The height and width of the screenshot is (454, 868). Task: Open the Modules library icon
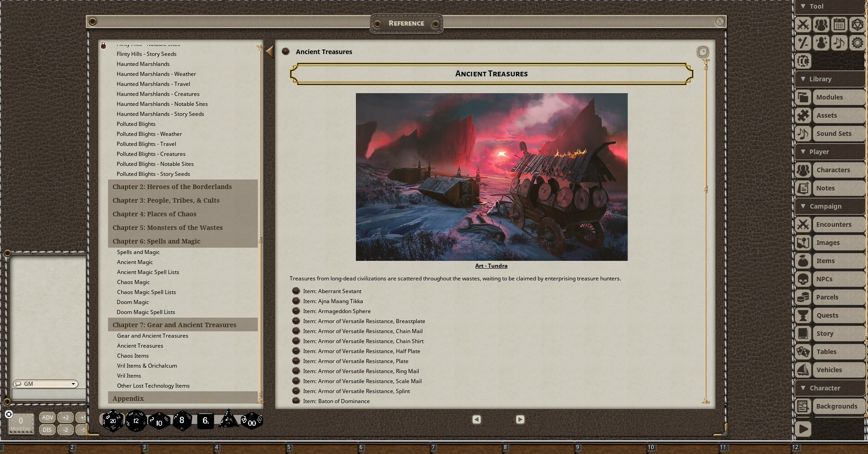[x=803, y=97]
